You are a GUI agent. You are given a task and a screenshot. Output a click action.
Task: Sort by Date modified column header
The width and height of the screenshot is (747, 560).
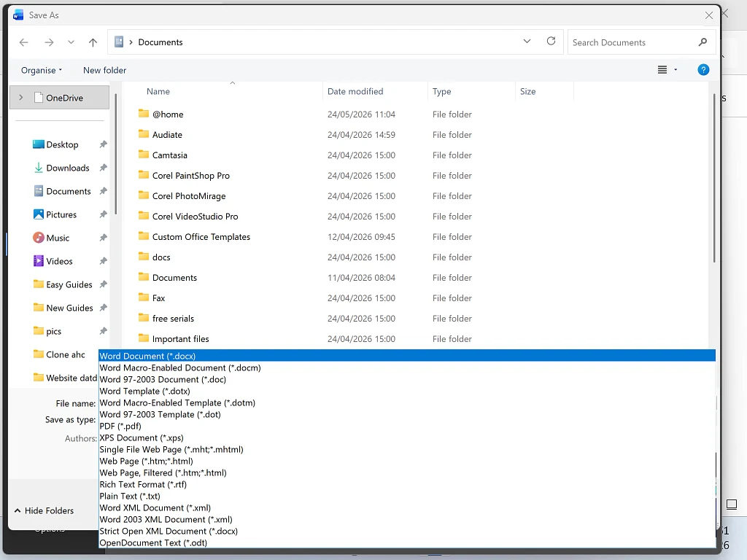pos(355,91)
